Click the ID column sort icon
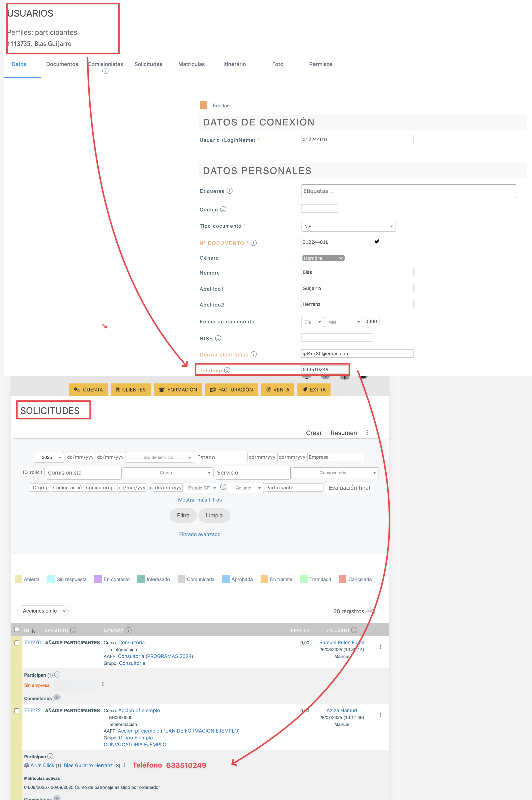This screenshot has width=532, height=800. pos(34,631)
